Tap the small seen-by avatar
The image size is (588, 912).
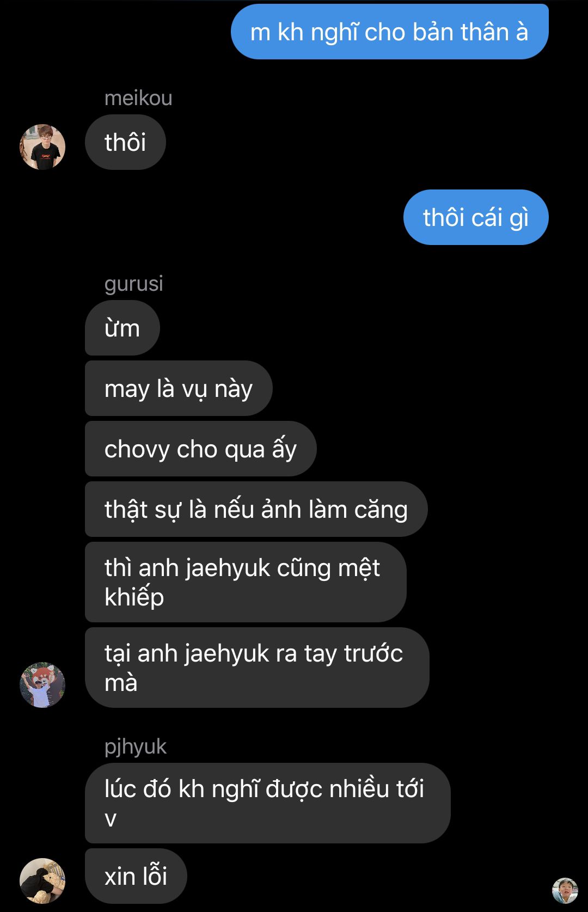pos(565,891)
